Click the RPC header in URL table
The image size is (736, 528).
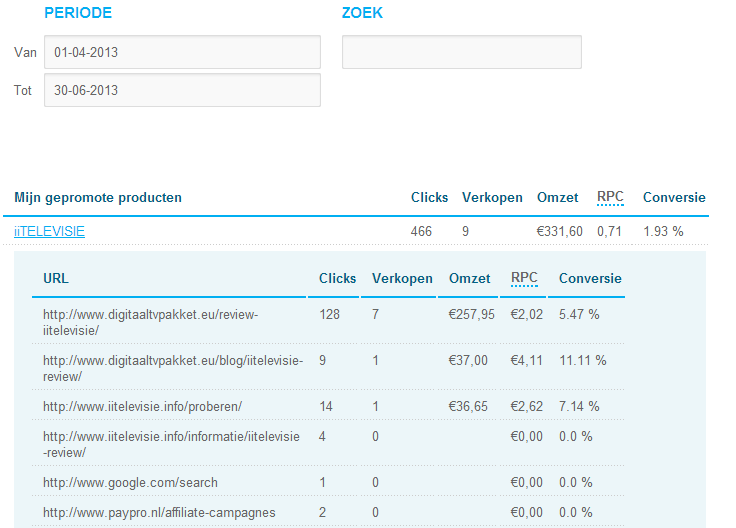click(524, 278)
